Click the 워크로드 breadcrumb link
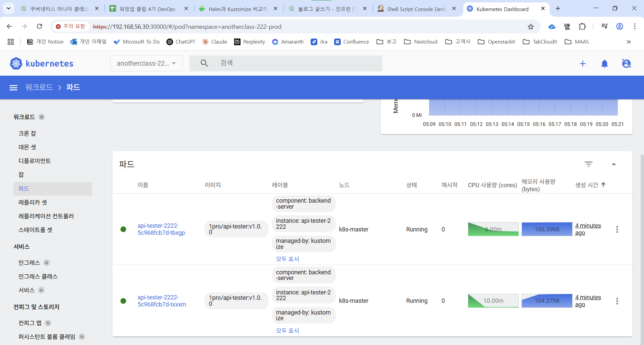This screenshot has width=644, height=345. coord(39,87)
